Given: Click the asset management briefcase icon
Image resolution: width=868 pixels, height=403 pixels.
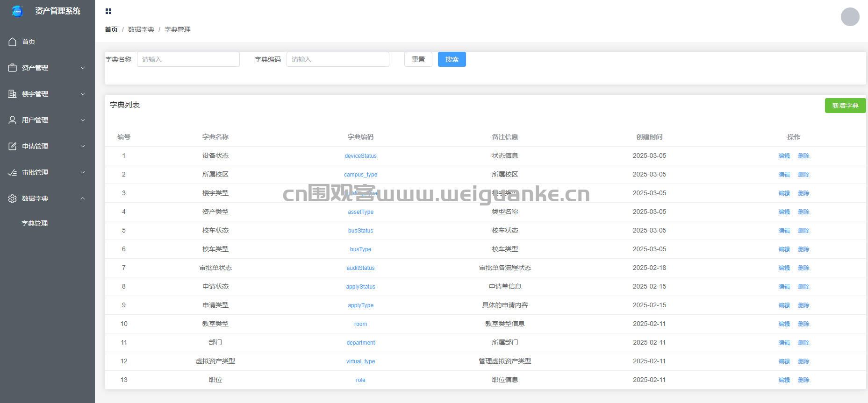Looking at the screenshot, I should coord(13,68).
